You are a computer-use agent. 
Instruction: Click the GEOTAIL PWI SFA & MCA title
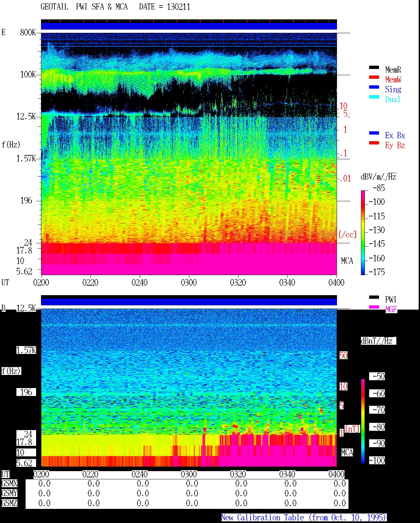click(84, 7)
